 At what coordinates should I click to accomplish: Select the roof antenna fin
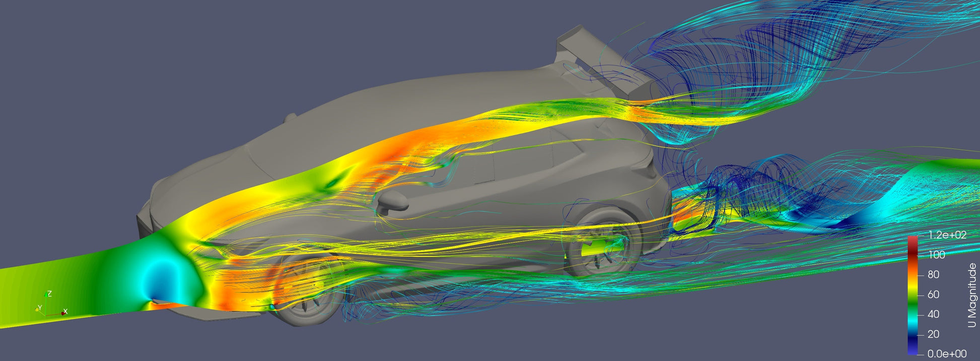290,118
